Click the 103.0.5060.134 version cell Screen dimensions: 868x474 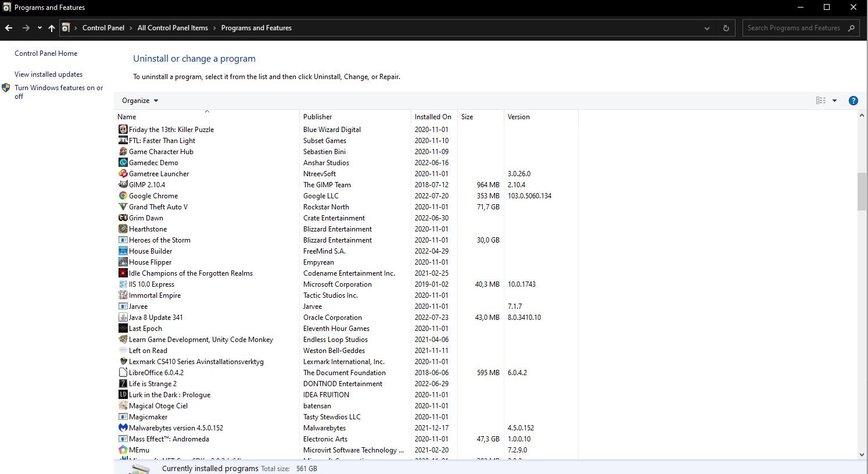(x=529, y=195)
